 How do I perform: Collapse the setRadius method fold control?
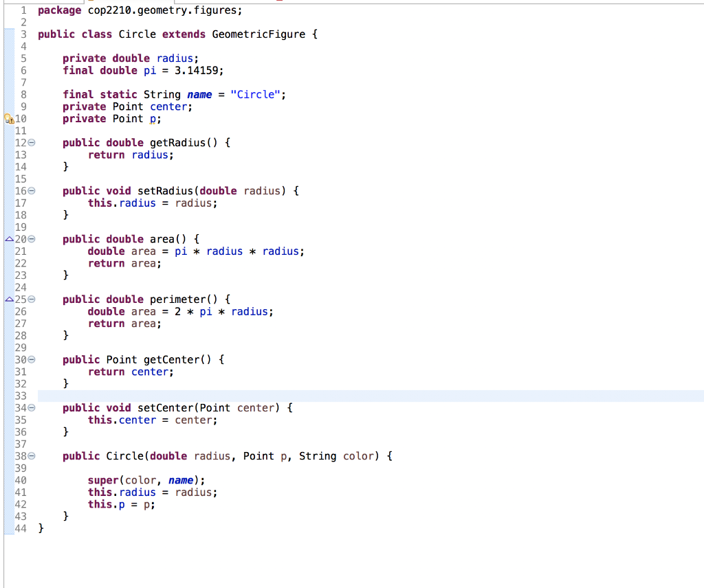pos(32,190)
